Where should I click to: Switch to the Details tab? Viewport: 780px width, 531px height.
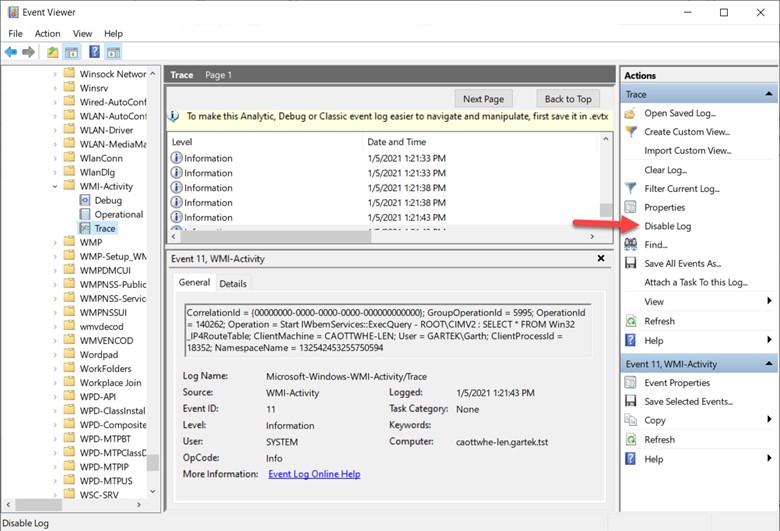[x=233, y=284]
